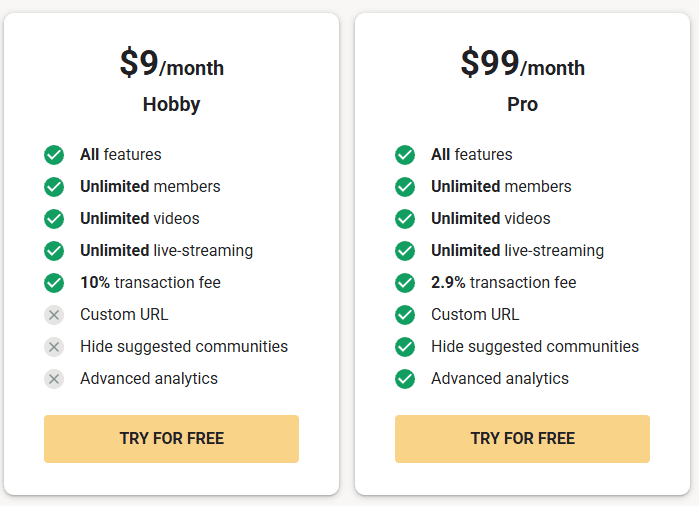Select the $99/month price heading
The height and width of the screenshot is (506, 699).
[522, 64]
